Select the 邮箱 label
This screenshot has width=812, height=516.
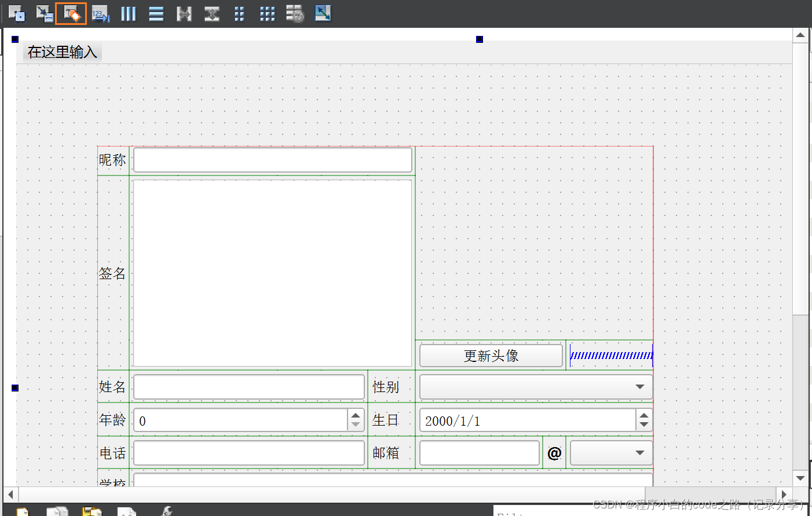point(386,453)
